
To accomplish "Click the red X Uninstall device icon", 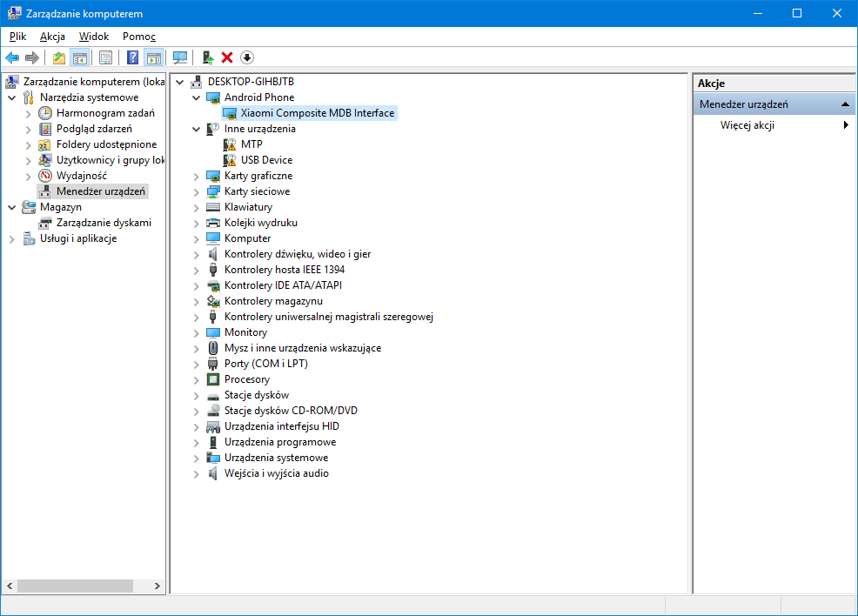I will point(227,57).
